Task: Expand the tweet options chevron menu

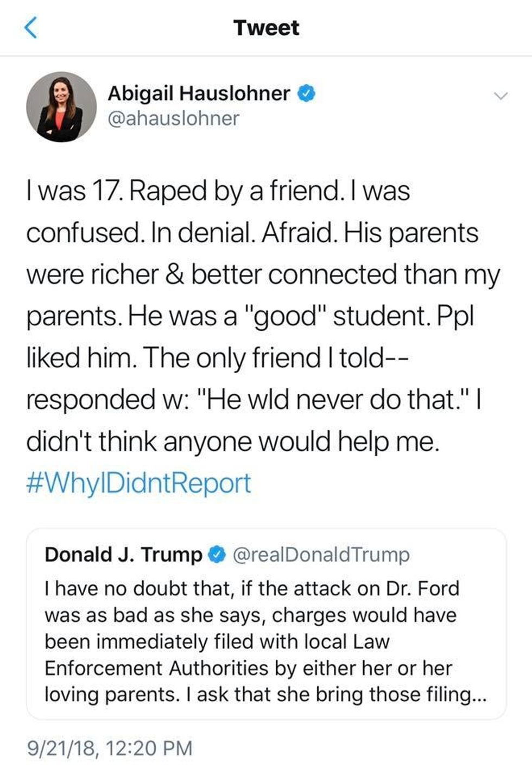Action: 501,97
